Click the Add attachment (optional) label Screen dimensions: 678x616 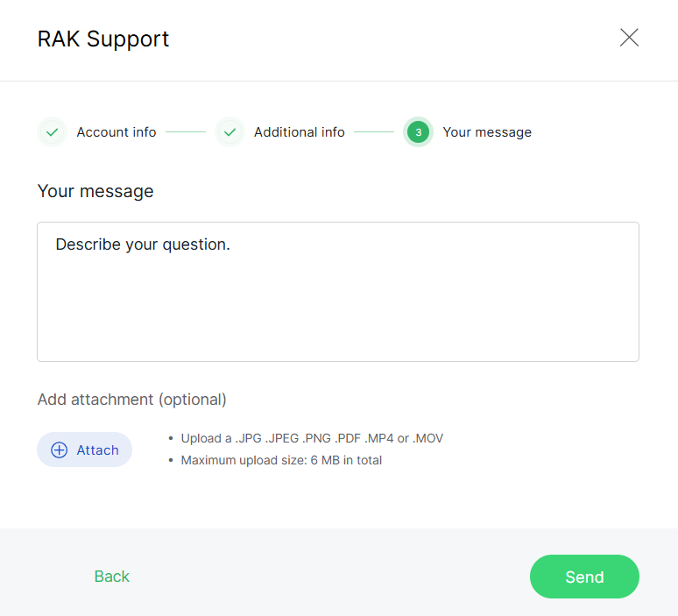[132, 400]
